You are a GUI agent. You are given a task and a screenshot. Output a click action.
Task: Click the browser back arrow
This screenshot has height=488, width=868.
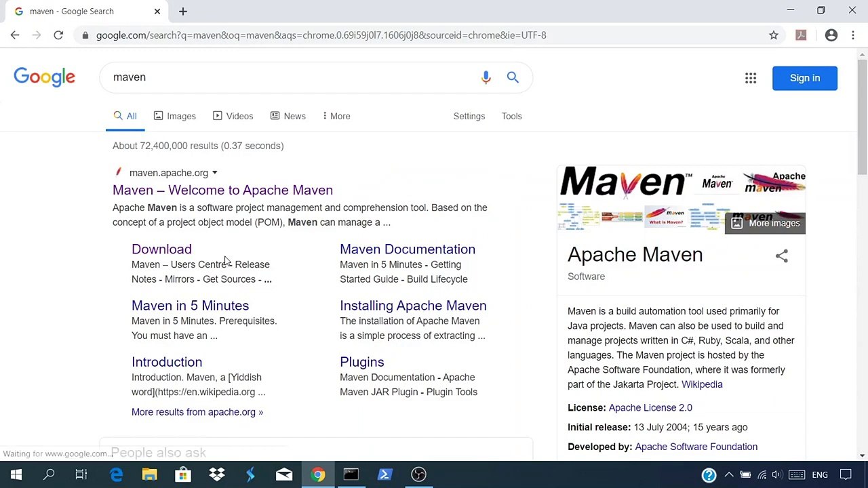coord(15,35)
